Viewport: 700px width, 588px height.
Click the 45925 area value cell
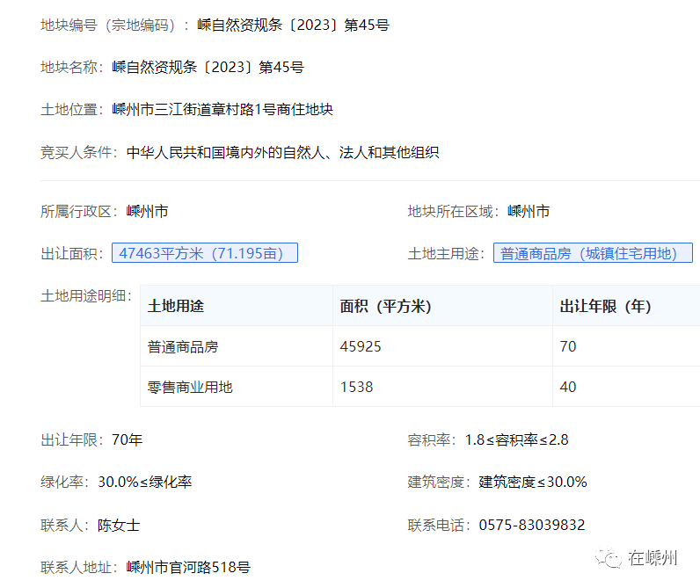click(361, 346)
